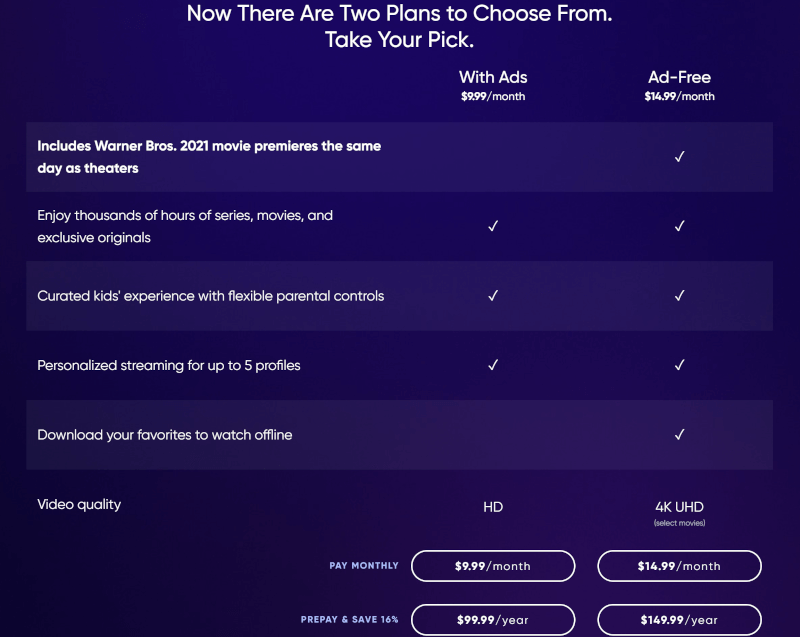Click the With Ads plan heading
Image resolution: width=800 pixels, height=637 pixels.
pyautogui.click(x=493, y=77)
